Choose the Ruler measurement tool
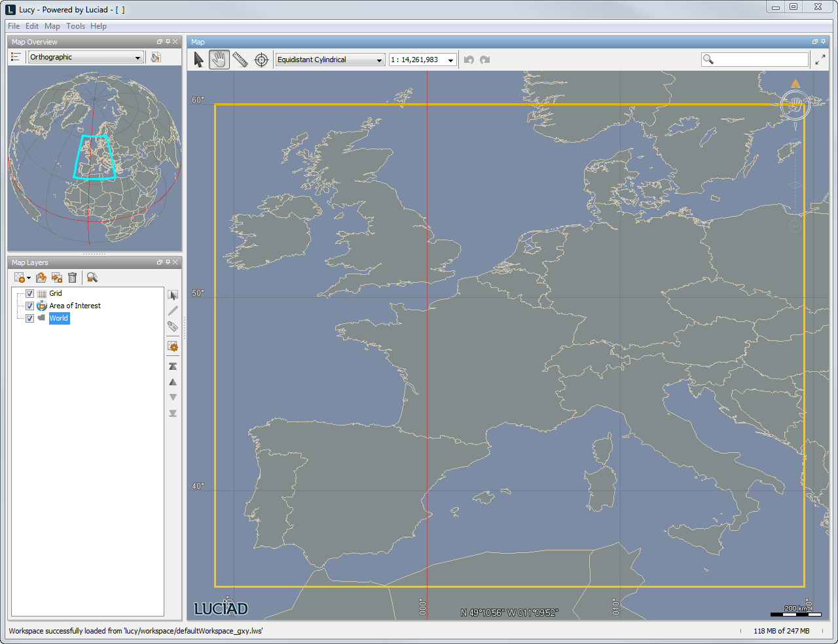 240,60
